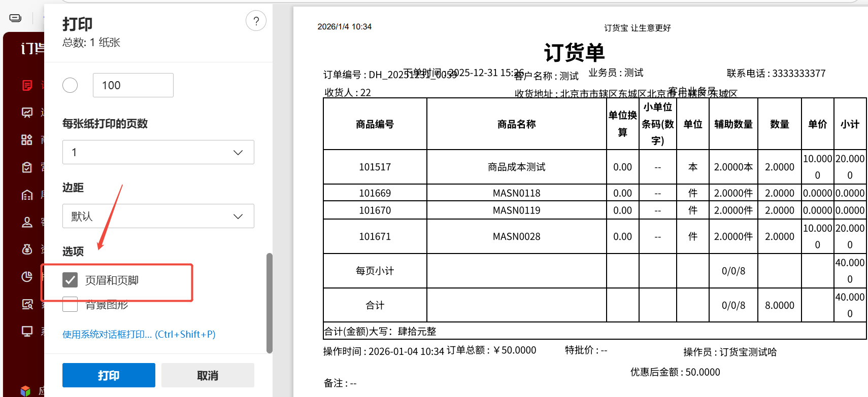Click the browser tab actions icon
Viewport: 868px width, 397px height.
tap(16, 18)
